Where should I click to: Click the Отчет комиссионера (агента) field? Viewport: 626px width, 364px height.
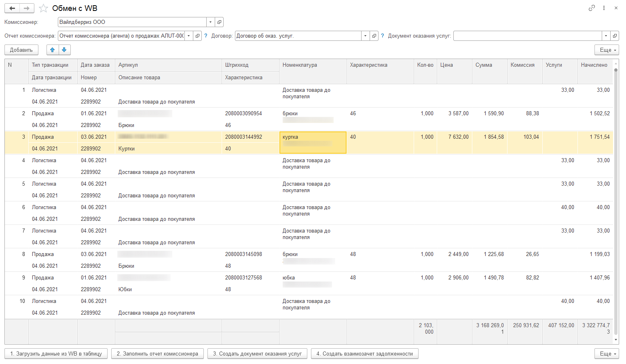(121, 36)
